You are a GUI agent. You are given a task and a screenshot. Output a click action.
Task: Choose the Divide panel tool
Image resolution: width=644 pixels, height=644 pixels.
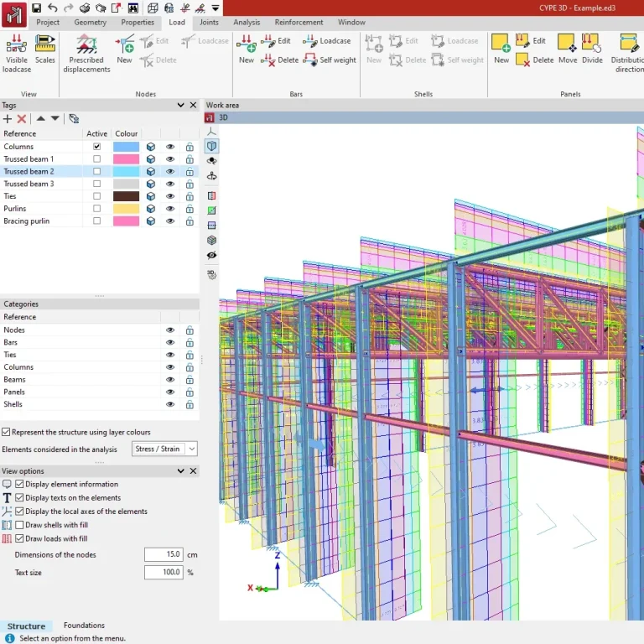pos(592,49)
